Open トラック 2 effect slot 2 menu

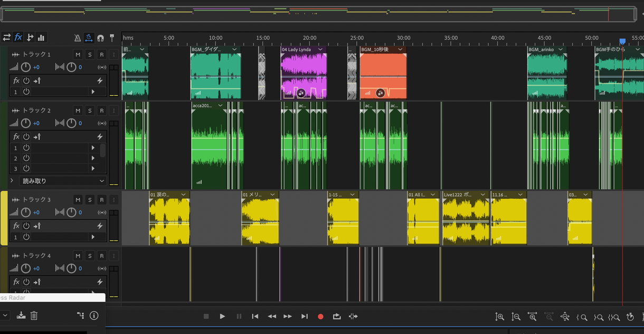[93, 158]
